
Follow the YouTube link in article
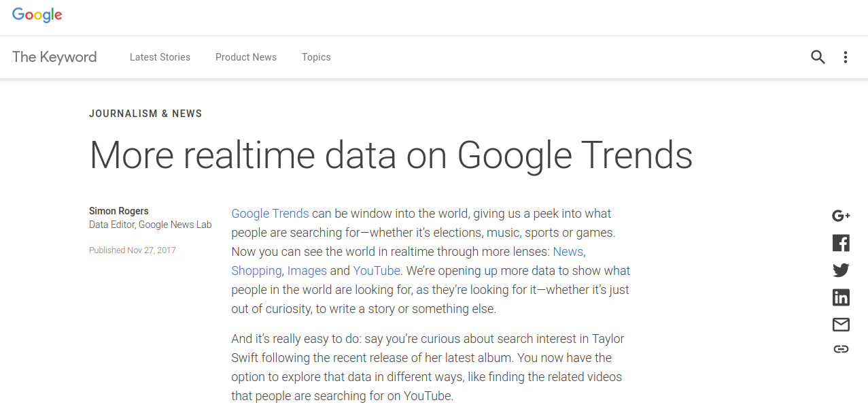pos(377,271)
